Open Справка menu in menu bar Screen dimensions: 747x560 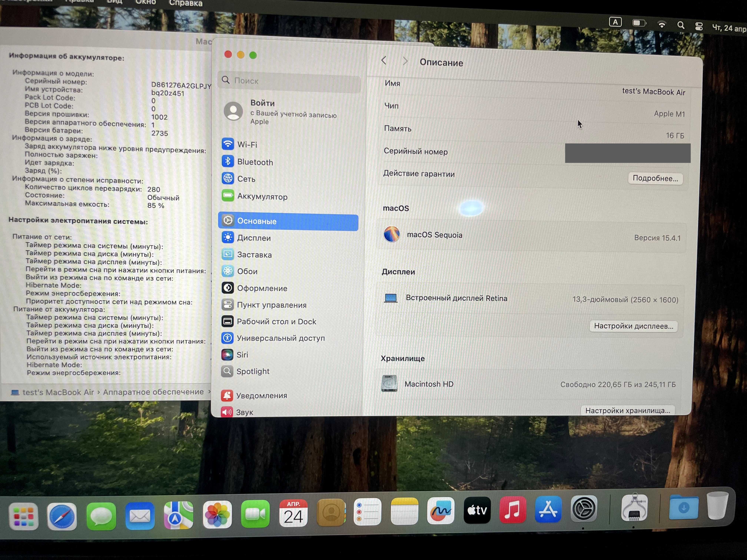[186, 3]
